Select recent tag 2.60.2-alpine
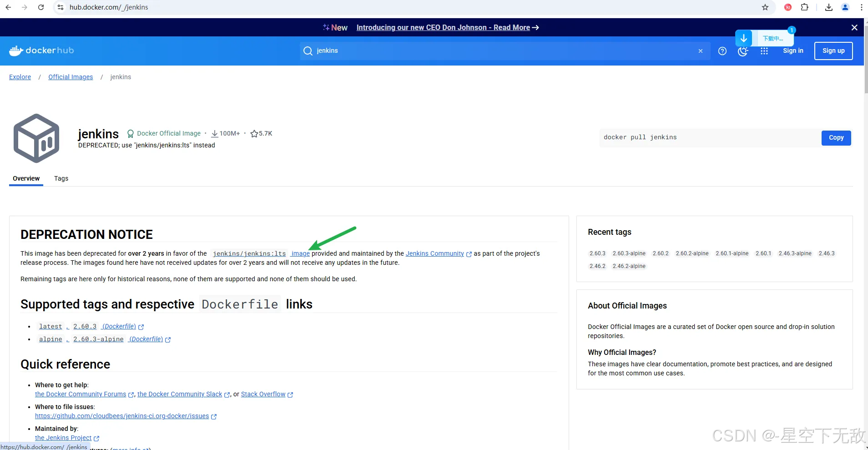 pos(692,253)
